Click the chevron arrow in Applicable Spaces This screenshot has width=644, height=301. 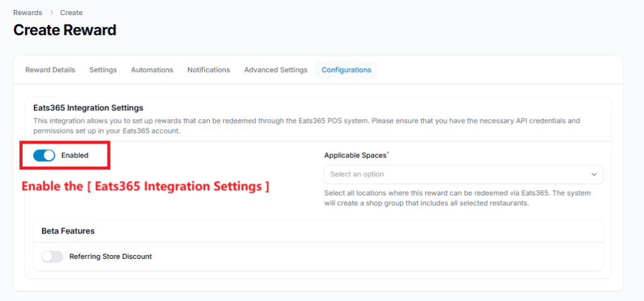[594, 174]
